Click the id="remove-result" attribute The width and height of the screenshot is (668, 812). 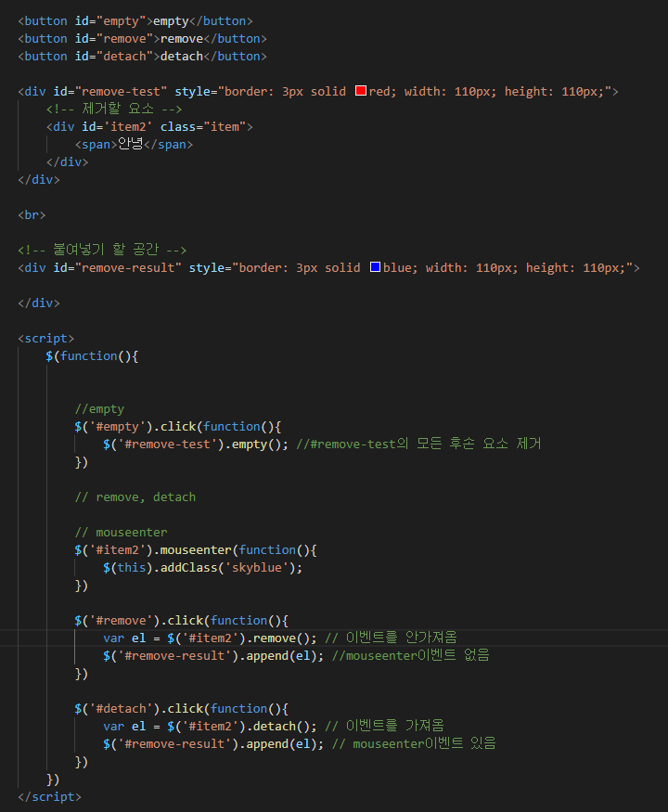[118, 268]
